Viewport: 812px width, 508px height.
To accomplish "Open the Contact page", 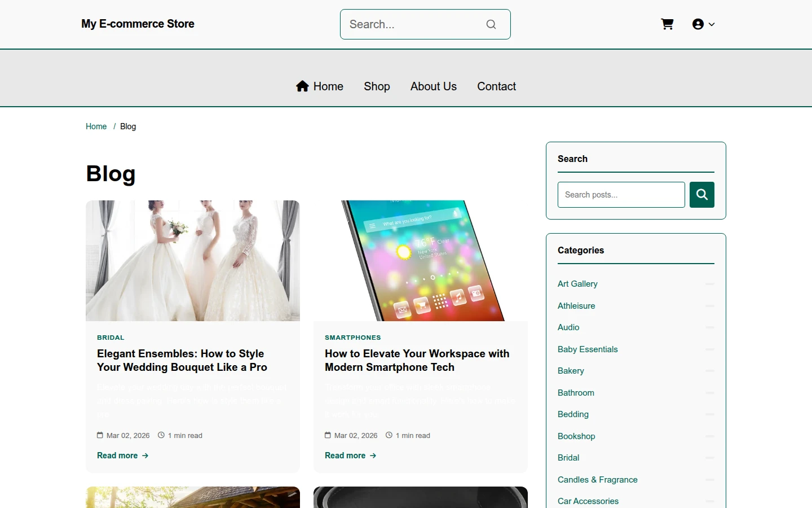I will [497, 86].
